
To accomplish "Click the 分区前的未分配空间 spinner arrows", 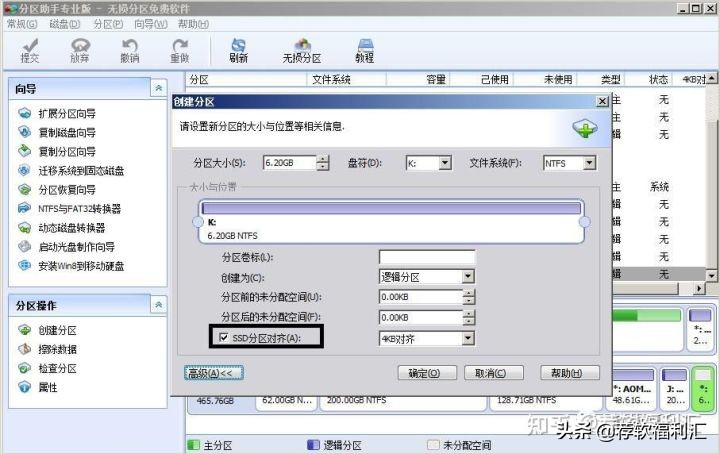I will tap(468, 297).
